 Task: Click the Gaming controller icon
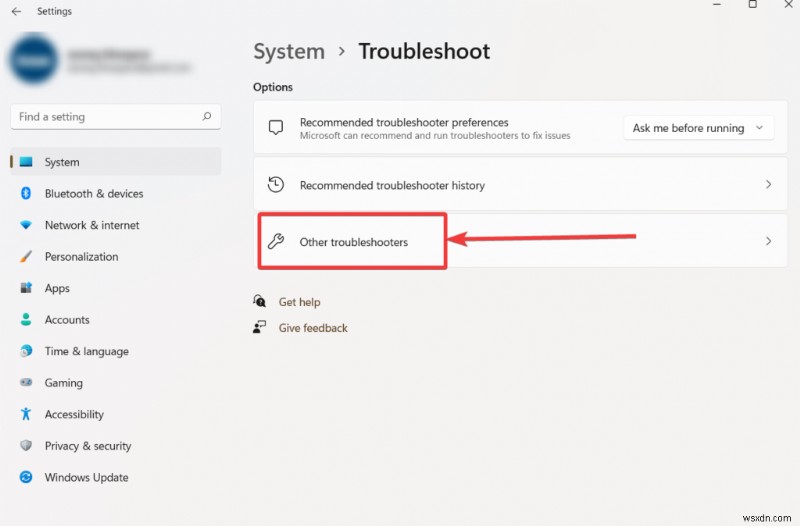click(26, 382)
